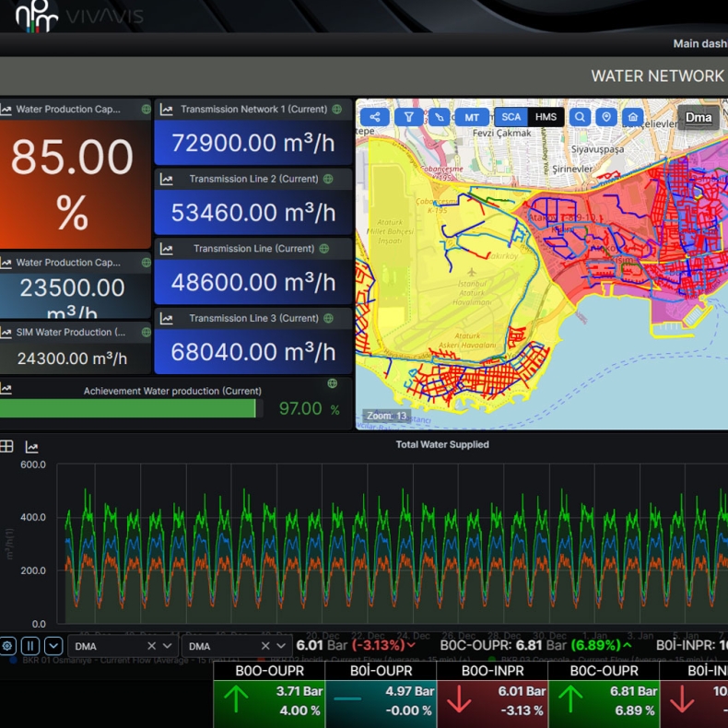This screenshot has width=728, height=728.
Task: Open the map filter tool
Action: [408, 117]
